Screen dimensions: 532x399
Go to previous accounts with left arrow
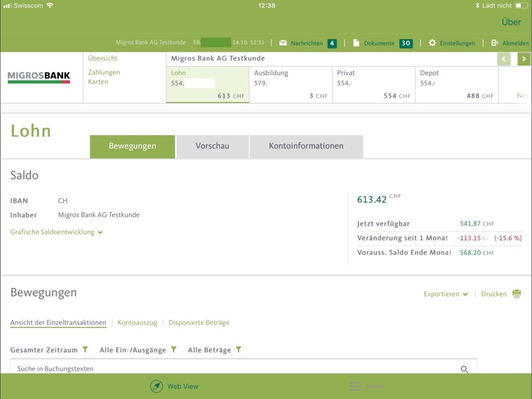pyautogui.click(x=504, y=59)
